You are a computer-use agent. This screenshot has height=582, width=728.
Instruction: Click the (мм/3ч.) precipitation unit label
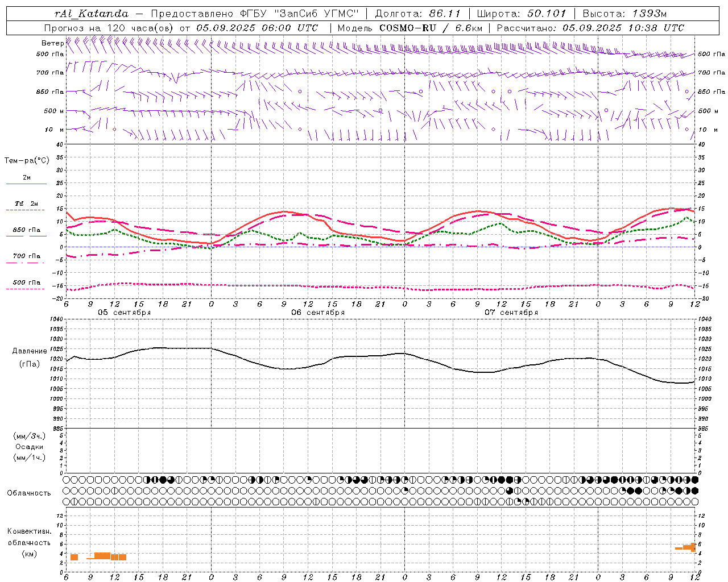point(30,436)
